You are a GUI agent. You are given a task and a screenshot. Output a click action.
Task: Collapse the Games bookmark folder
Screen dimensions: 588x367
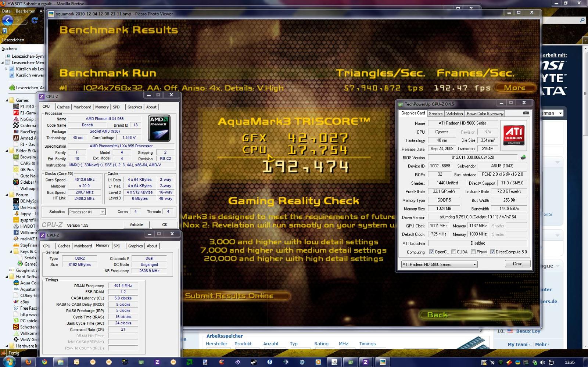coord(7,100)
